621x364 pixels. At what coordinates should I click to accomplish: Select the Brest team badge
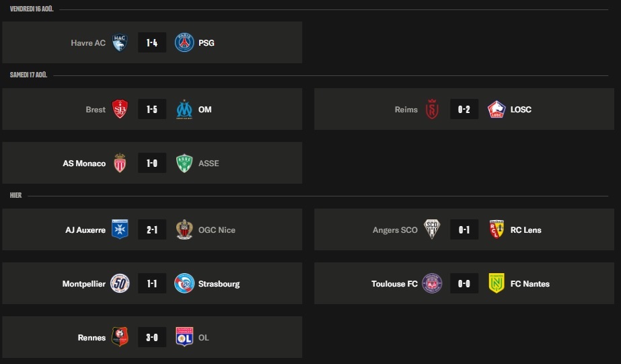(120, 109)
